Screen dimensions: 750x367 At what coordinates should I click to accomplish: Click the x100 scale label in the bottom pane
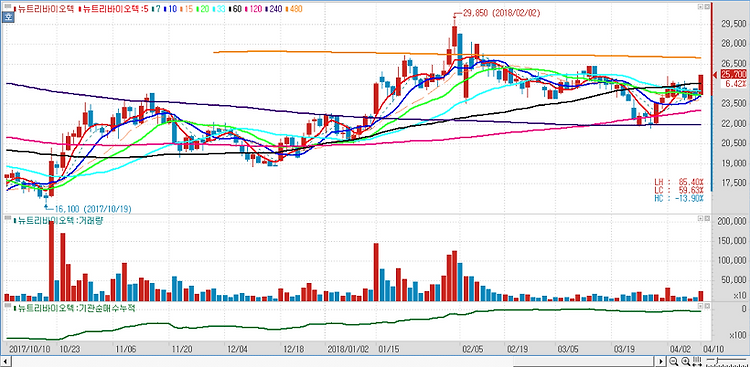coord(738,334)
